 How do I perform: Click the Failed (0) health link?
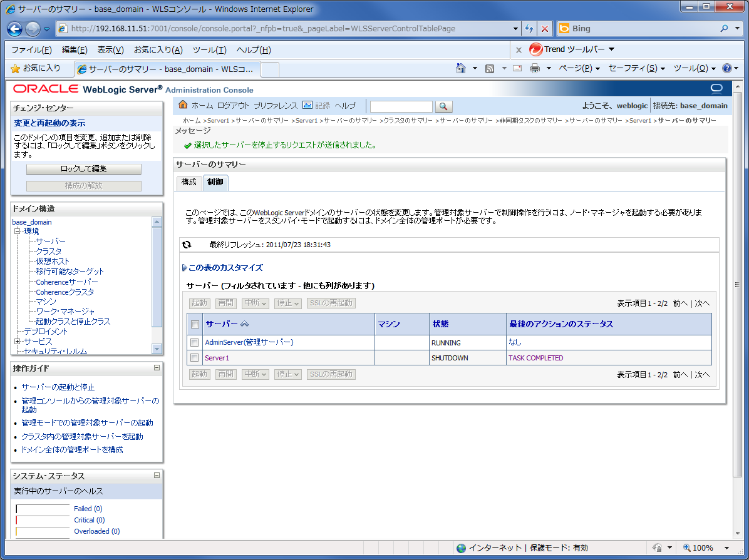(88, 509)
